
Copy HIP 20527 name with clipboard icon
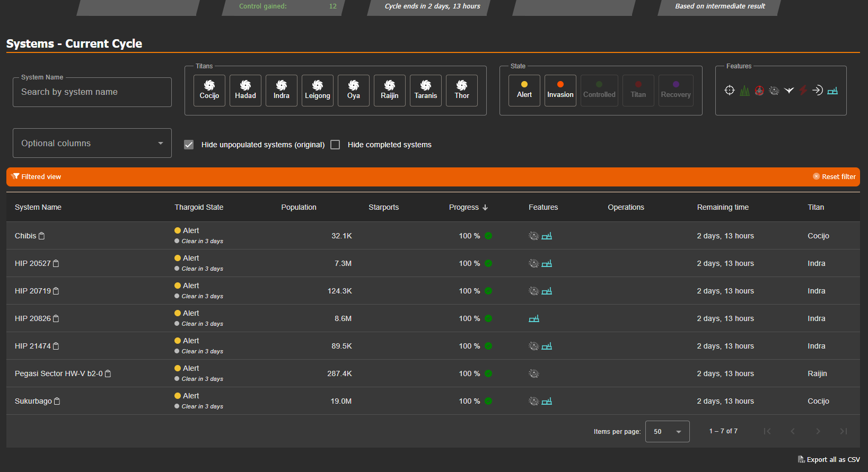56,263
